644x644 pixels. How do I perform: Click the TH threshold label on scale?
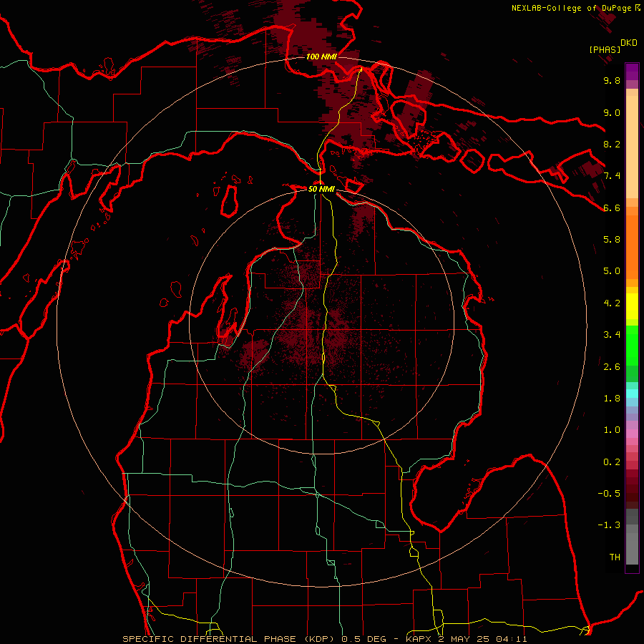615,557
